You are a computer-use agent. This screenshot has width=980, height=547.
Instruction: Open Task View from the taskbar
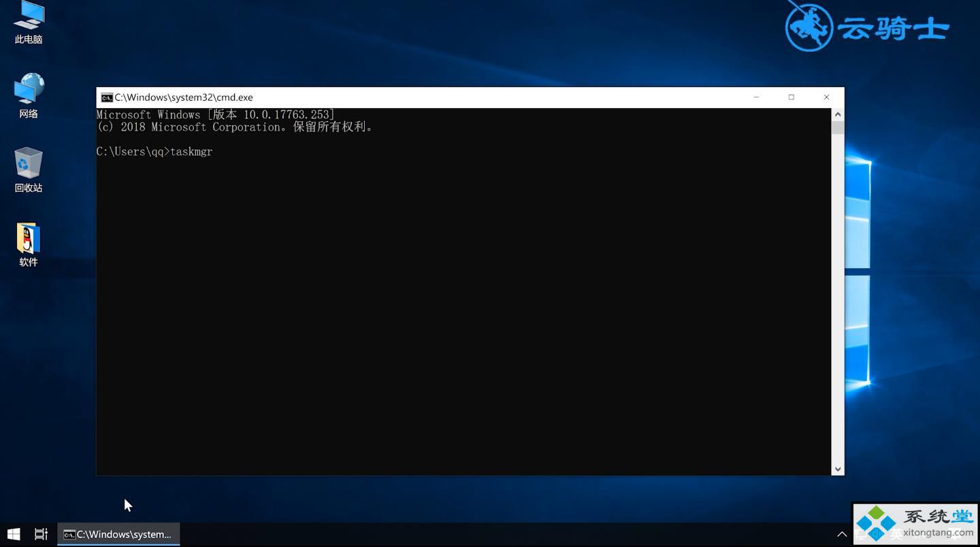point(42,534)
